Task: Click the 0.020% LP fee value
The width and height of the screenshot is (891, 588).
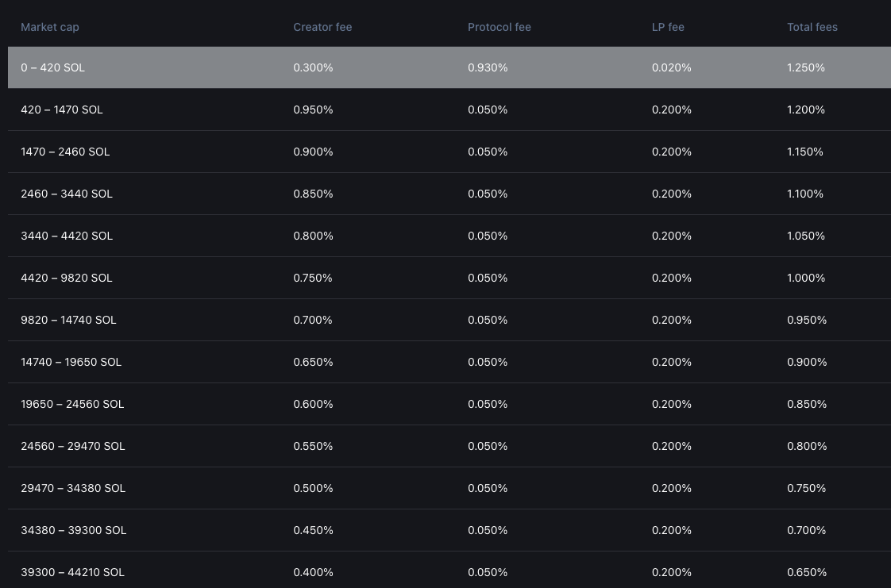Action: click(x=672, y=67)
